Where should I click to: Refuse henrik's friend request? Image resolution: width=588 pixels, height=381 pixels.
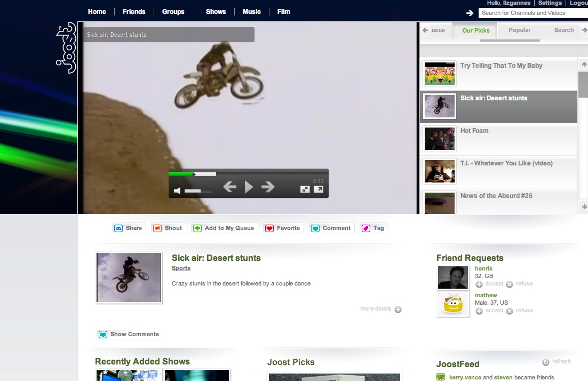coord(519,284)
